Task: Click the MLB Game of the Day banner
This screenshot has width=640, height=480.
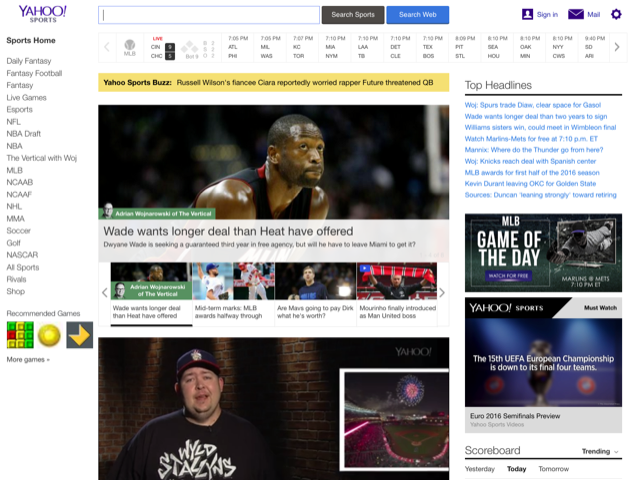Action: pyautogui.click(x=543, y=253)
